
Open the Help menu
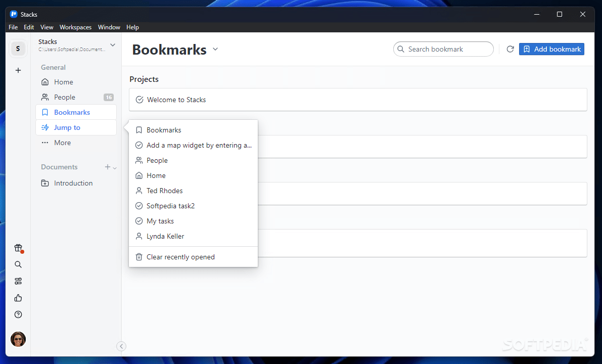(132, 27)
